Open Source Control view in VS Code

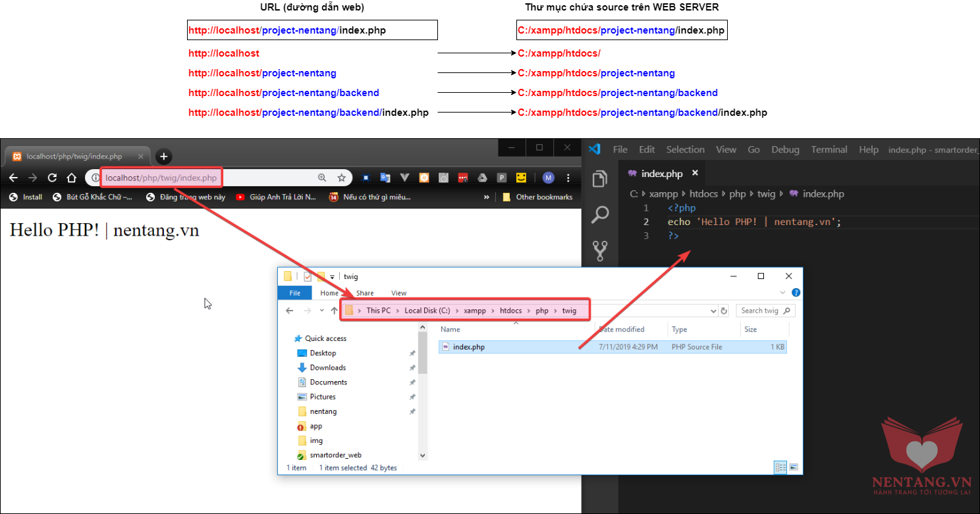tap(600, 250)
